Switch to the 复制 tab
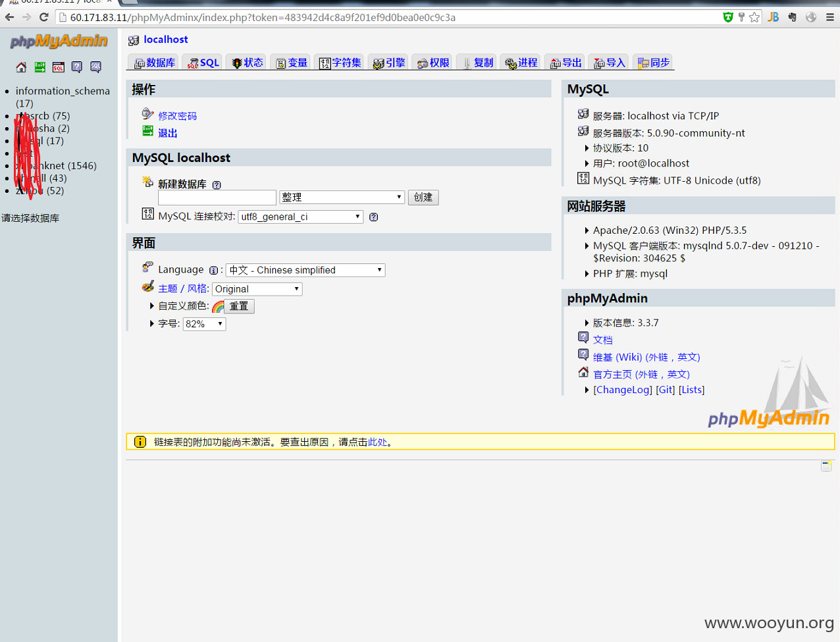Screen dimensions: 840x642 pos(477,63)
